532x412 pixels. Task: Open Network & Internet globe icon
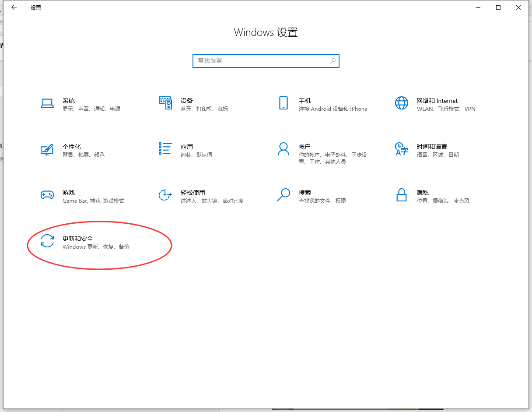pos(401,103)
